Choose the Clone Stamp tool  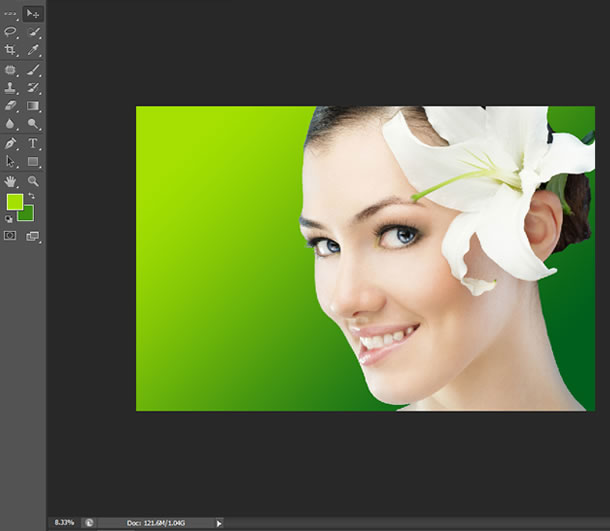pyautogui.click(x=11, y=88)
